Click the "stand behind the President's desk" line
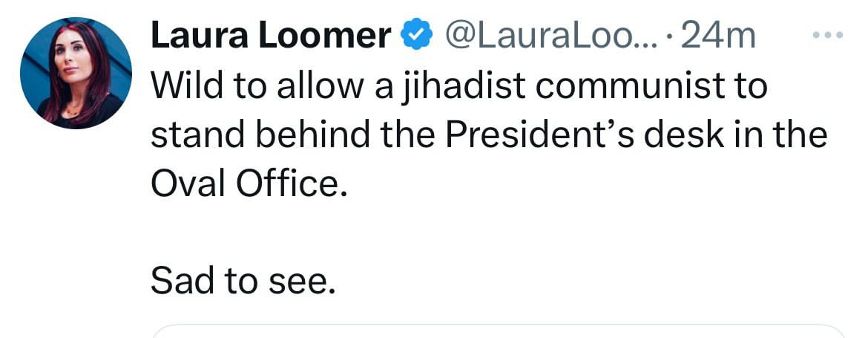This screenshot has width=868, height=338. click(488, 136)
